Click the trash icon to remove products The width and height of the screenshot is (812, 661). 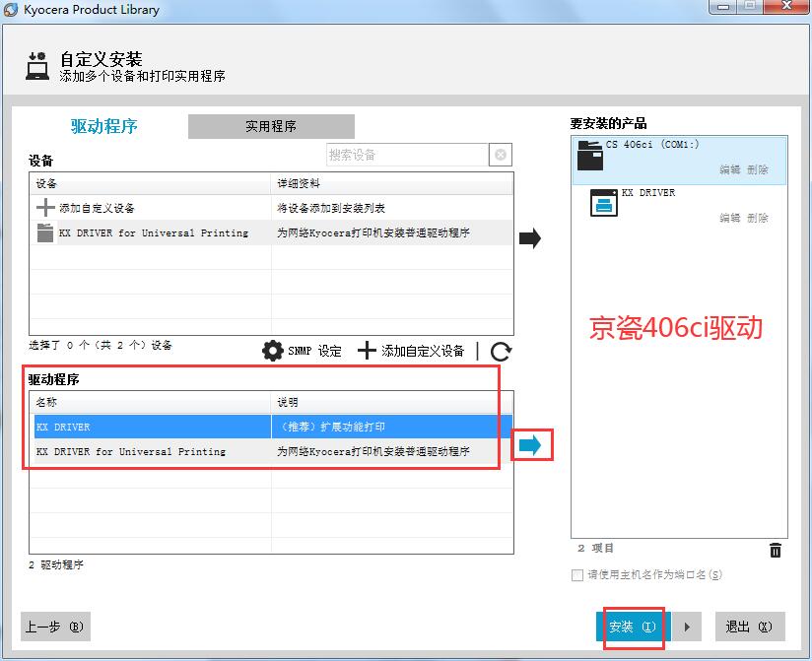tap(776, 550)
